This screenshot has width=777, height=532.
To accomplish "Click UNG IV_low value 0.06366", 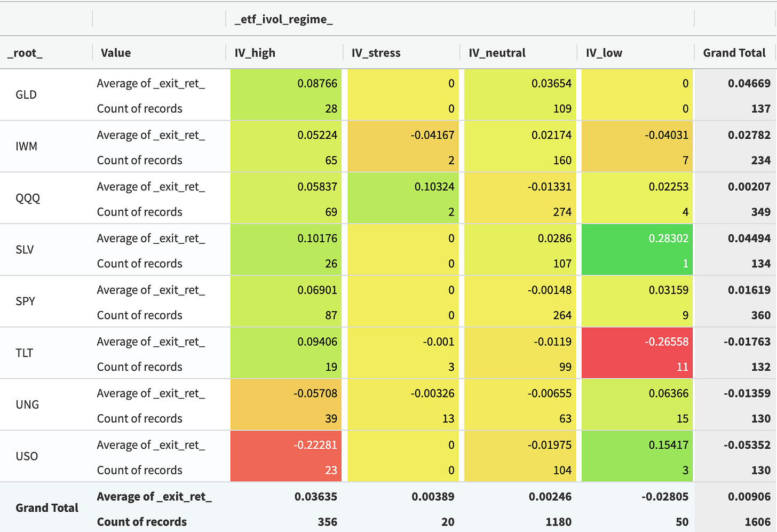I will 669,393.
